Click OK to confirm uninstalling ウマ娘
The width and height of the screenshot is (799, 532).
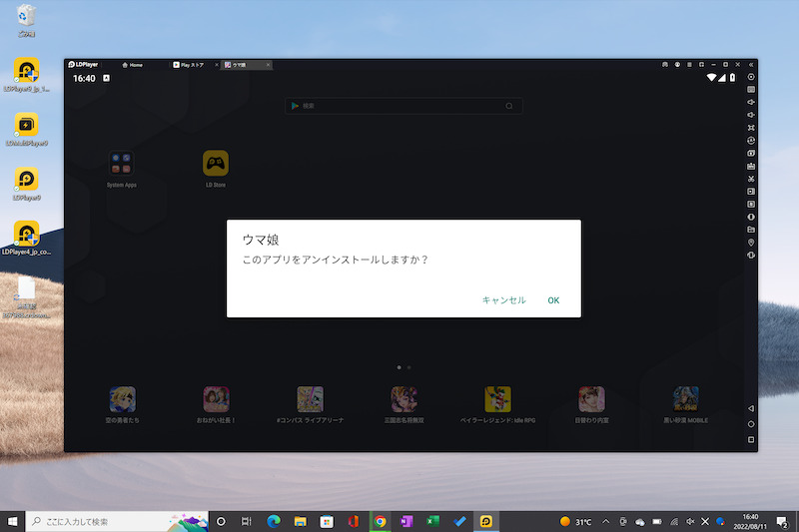(553, 300)
